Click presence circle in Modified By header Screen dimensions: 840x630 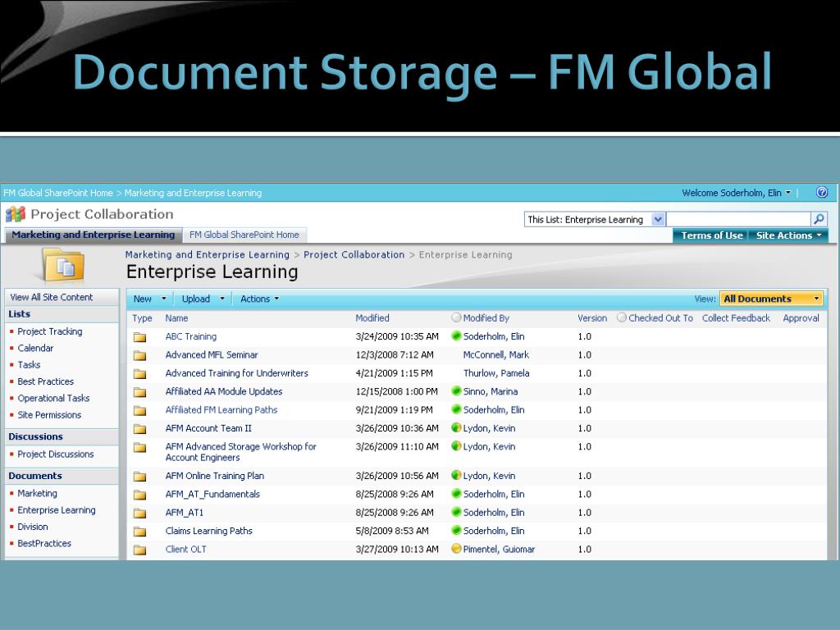point(456,317)
